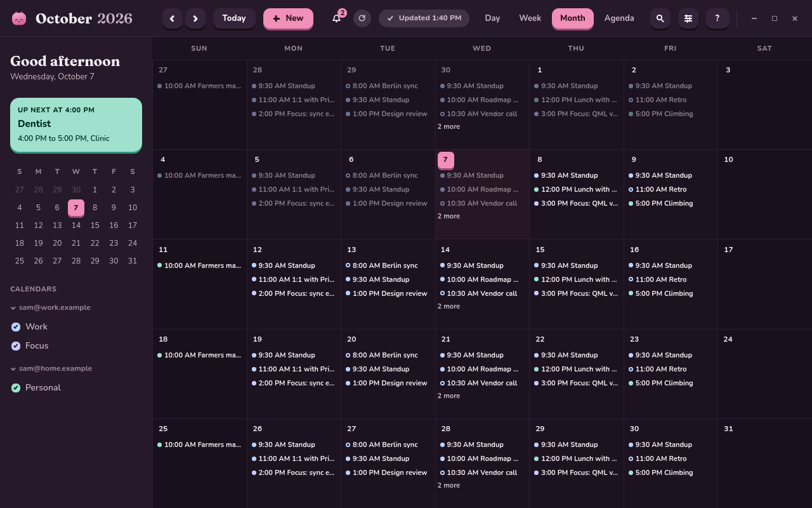Show '2 more' events on September 30

pyautogui.click(x=449, y=126)
